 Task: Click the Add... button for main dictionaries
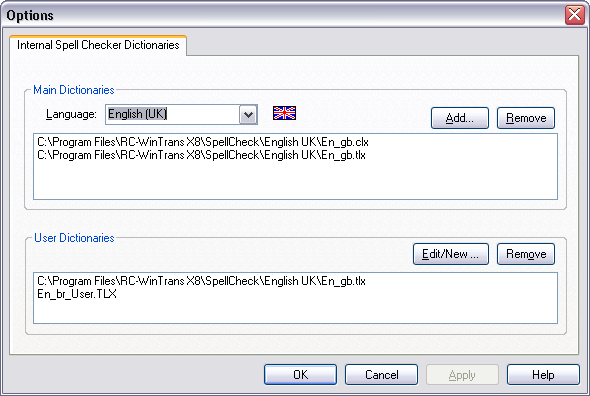click(x=460, y=118)
